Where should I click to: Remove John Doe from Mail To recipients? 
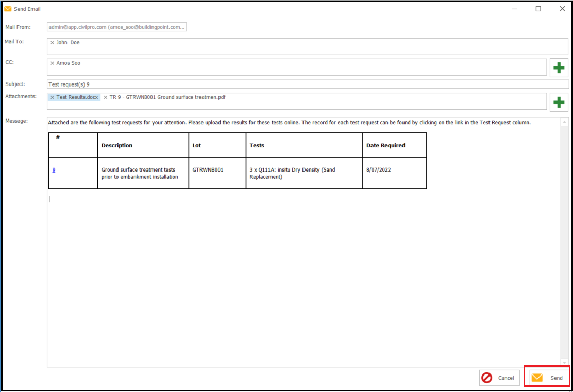(x=52, y=43)
